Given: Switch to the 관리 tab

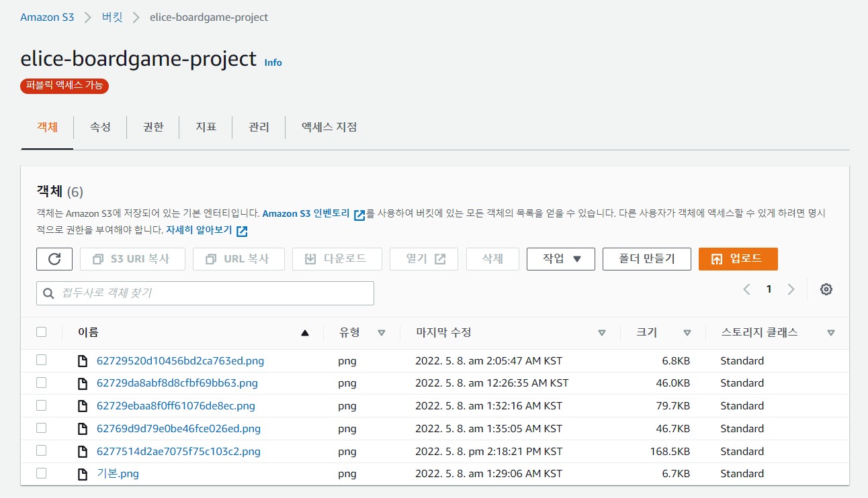Looking at the screenshot, I should pyautogui.click(x=259, y=127).
